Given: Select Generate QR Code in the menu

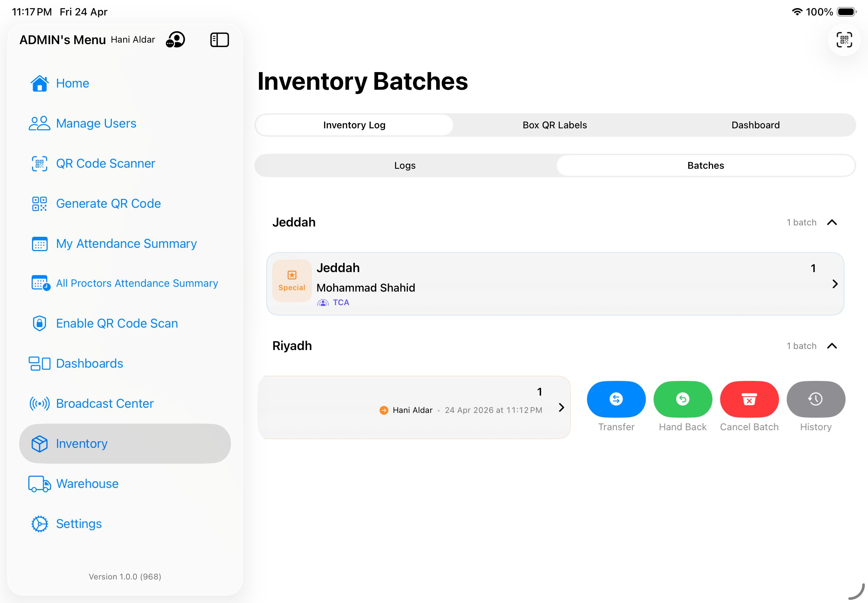Looking at the screenshot, I should point(108,203).
